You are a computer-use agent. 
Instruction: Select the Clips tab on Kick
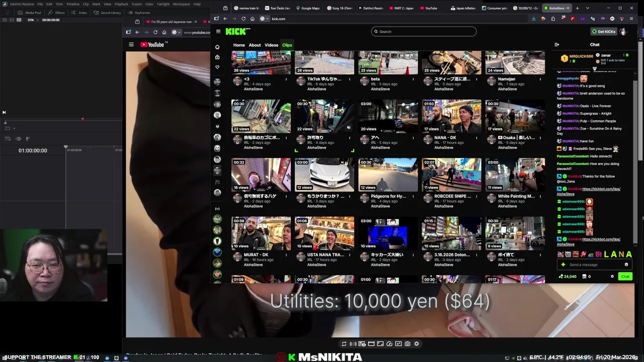287,45
